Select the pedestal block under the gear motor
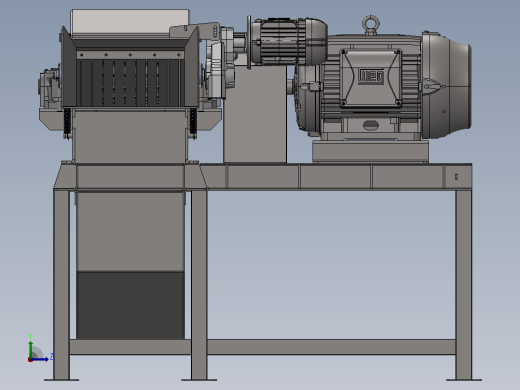 [255, 113]
